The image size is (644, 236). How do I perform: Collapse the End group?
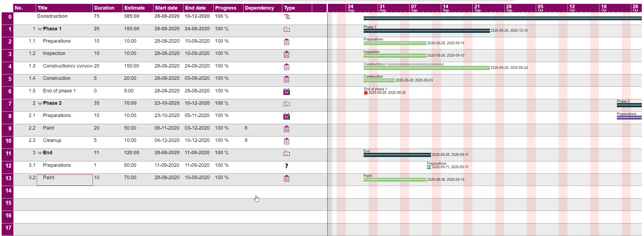pos(40,153)
